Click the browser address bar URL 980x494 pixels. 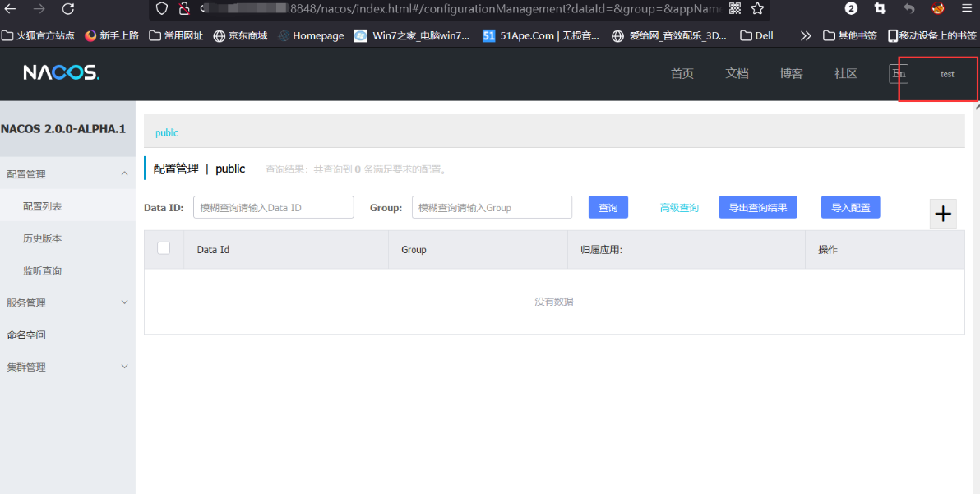[460, 9]
